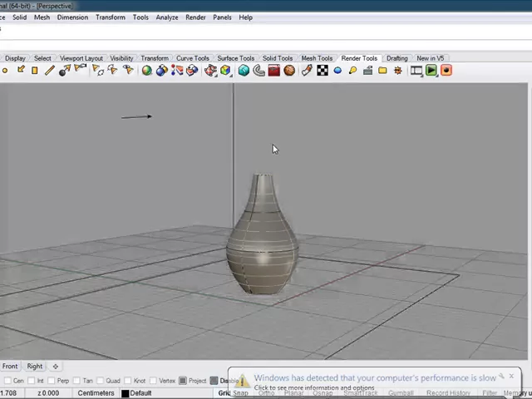The image size is (532, 399).
Task: Click the blue spheres cluster icon
Action: click(x=162, y=70)
